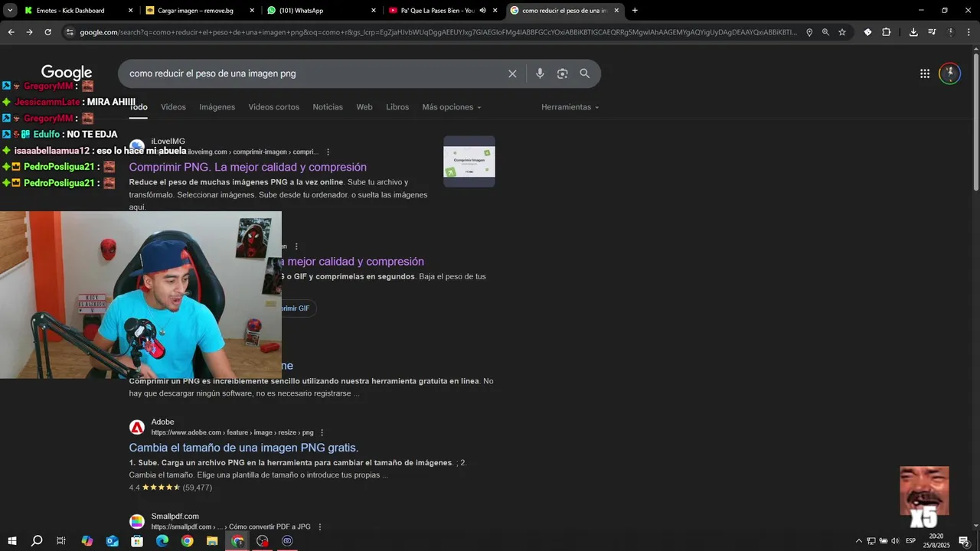Viewport: 980px width, 551px height.
Task: Open options for Adobe result
Action: pyautogui.click(x=322, y=432)
